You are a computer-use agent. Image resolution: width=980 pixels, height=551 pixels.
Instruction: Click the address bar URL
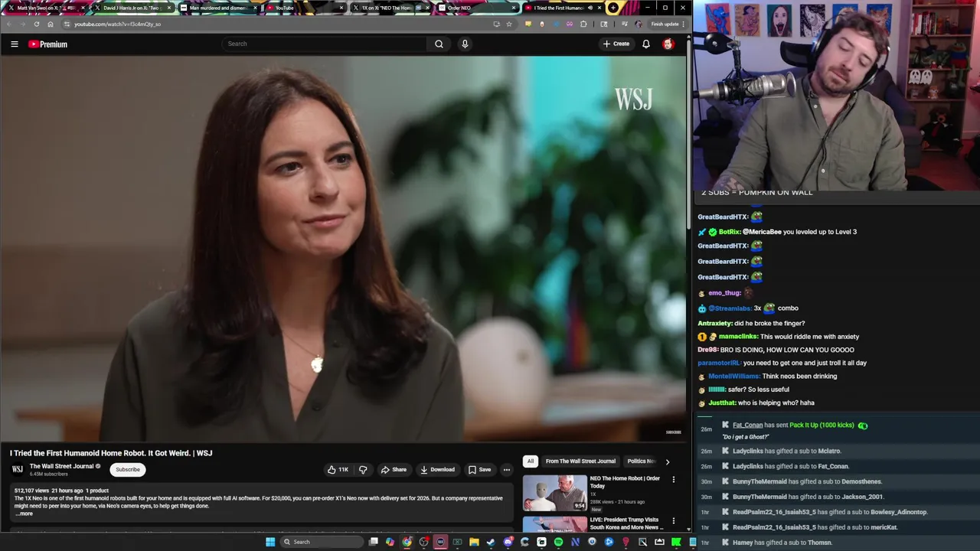click(117, 24)
